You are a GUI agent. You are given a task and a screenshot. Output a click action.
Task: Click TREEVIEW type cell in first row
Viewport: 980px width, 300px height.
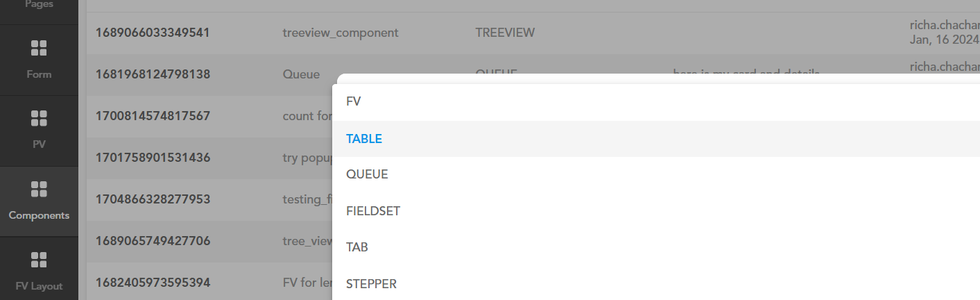(x=505, y=33)
